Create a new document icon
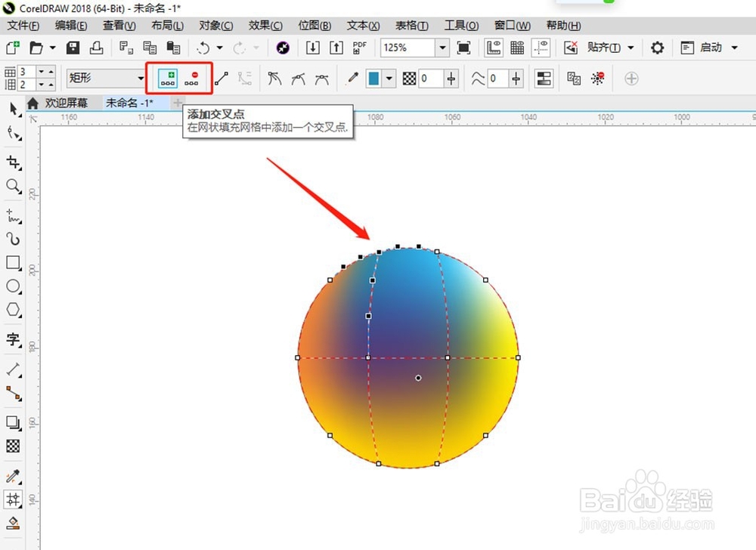Viewport: 756px width, 550px height. tap(13, 47)
